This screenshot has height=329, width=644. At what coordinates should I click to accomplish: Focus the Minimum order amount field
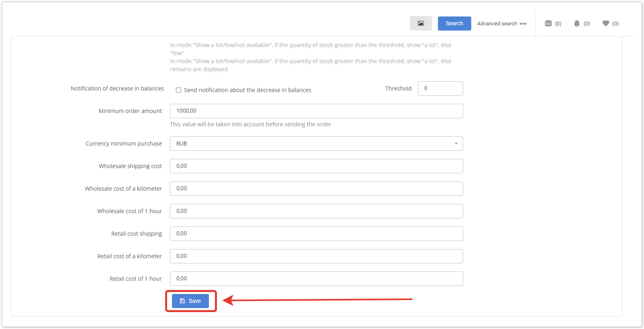pyautogui.click(x=316, y=111)
